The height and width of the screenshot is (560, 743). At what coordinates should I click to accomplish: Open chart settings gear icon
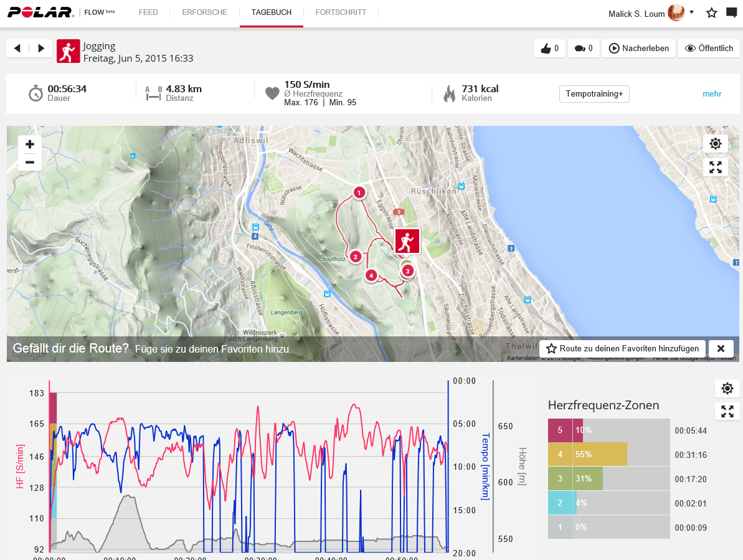(x=727, y=389)
